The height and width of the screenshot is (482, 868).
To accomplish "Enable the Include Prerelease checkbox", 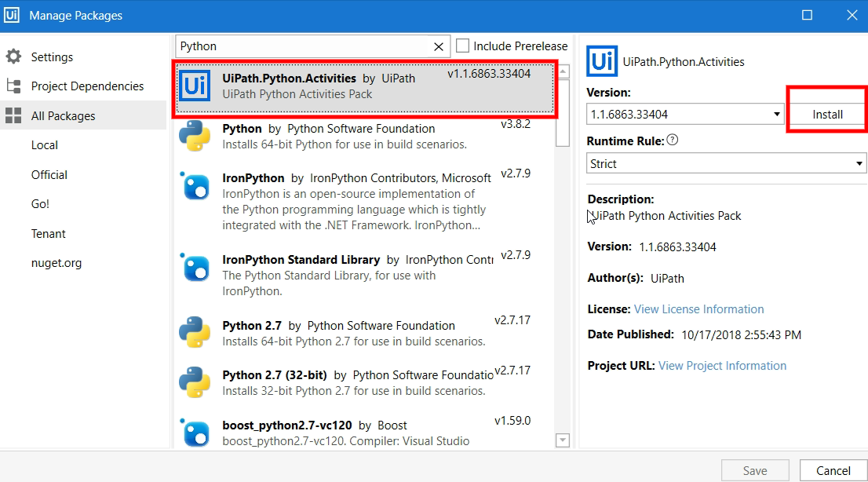I will click(463, 46).
